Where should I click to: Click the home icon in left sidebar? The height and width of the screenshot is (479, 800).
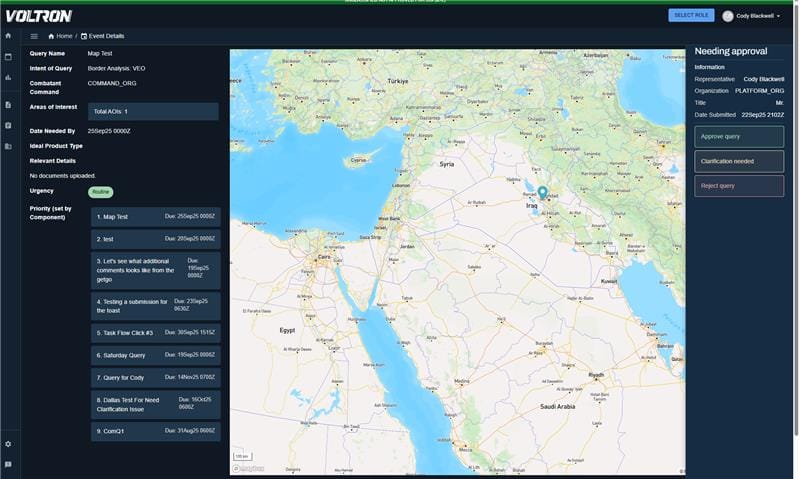[9, 36]
